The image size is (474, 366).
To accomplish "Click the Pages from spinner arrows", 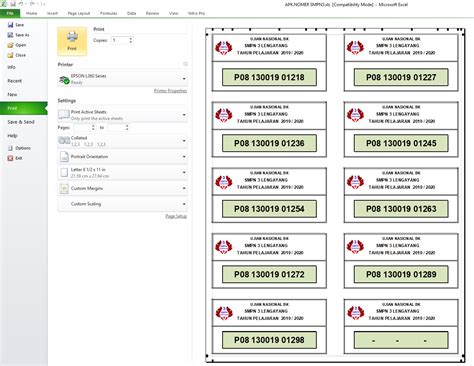I will point(93,127).
